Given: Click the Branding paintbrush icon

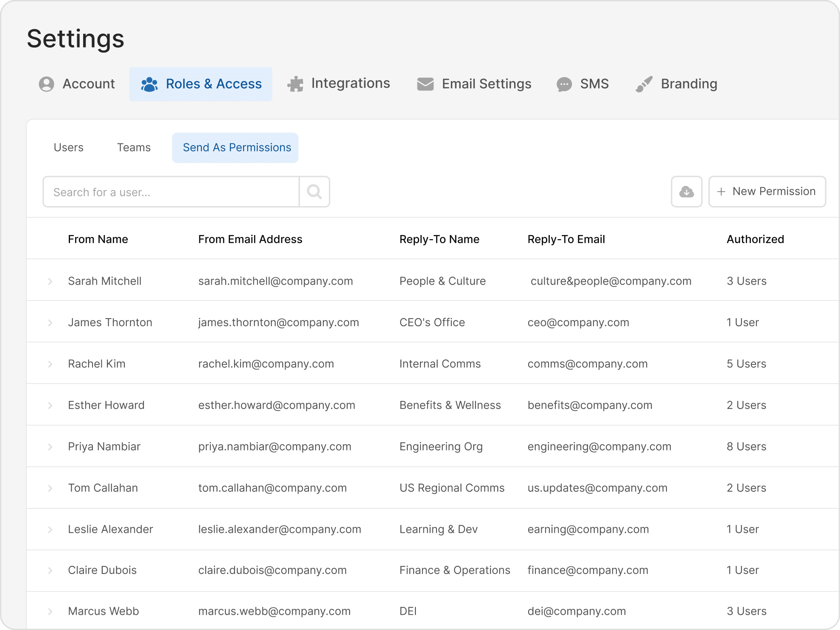Looking at the screenshot, I should [644, 84].
